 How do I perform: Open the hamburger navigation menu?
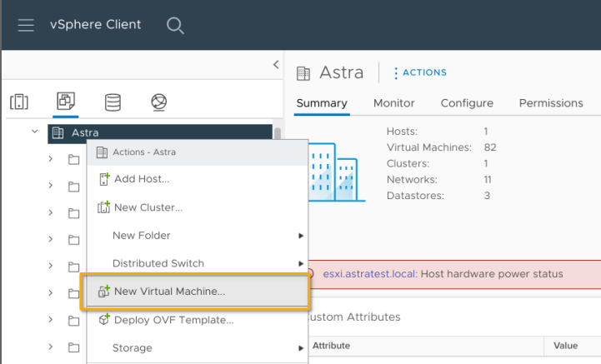tap(26, 25)
